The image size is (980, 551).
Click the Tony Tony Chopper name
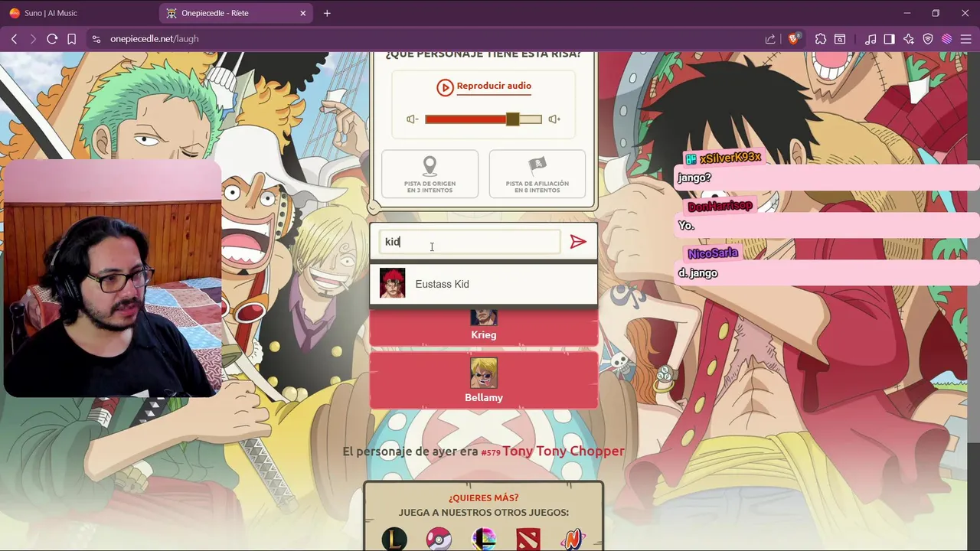point(563,452)
